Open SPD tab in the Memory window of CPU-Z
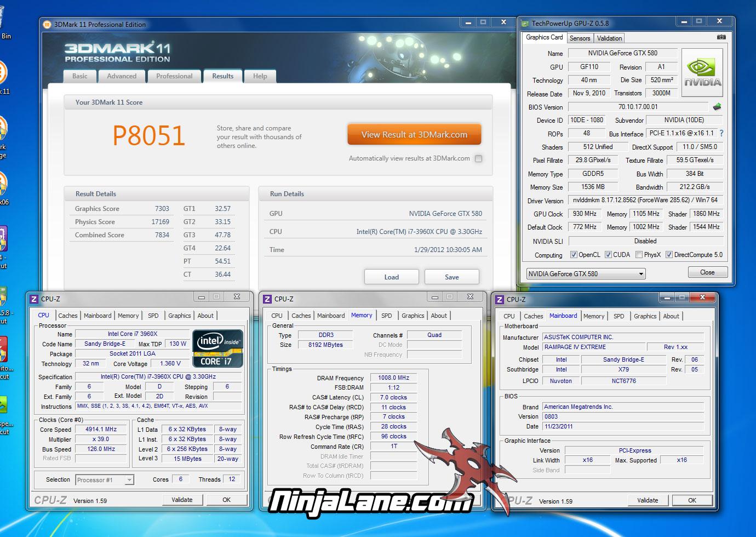The image size is (756, 537). point(387,316)
